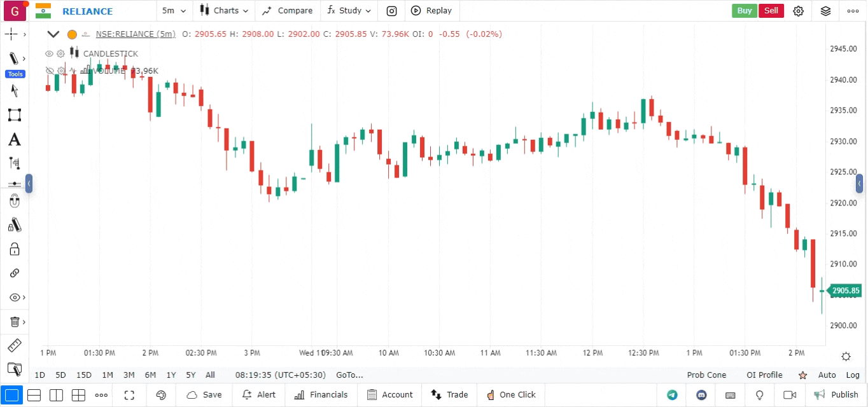Lock all drawing tools
868x407 pixels.
15,249
